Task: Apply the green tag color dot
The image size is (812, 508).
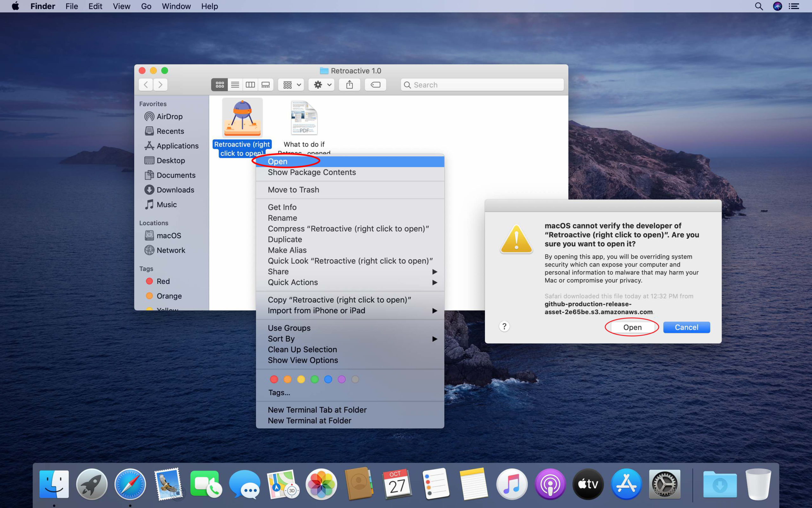Action: 314,379
